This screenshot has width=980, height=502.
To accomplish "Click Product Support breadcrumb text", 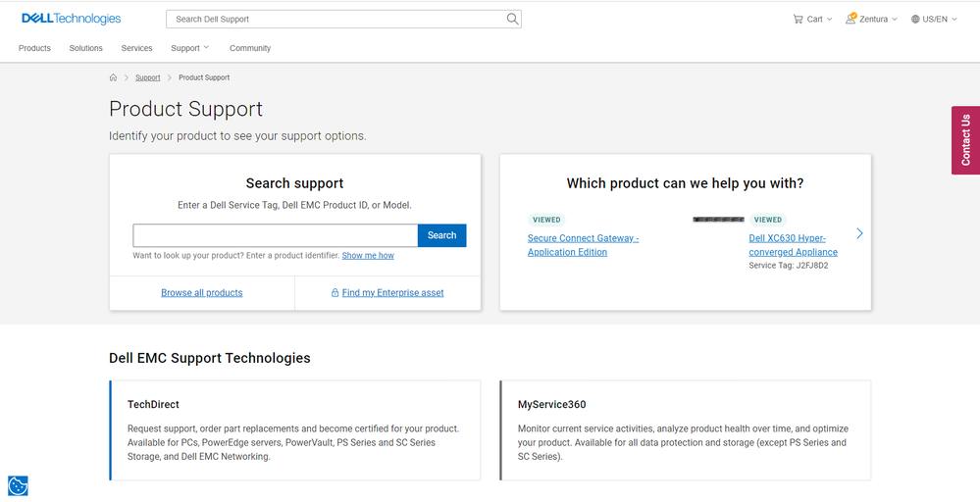I will (204, 77).
